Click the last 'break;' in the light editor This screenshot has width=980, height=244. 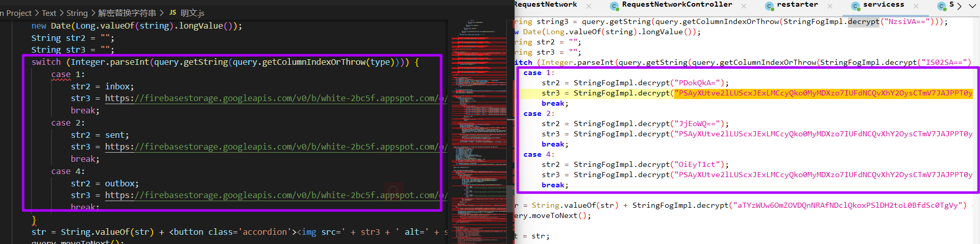(555, 185)
